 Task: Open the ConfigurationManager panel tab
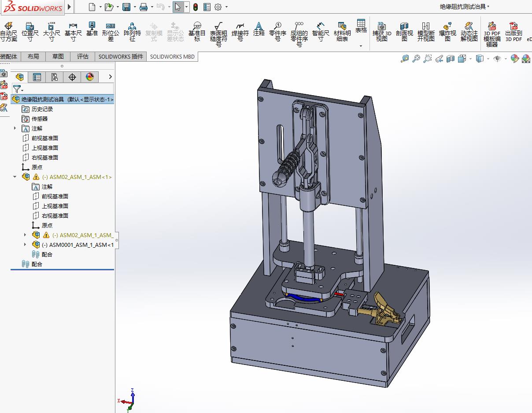coord(55,77)
